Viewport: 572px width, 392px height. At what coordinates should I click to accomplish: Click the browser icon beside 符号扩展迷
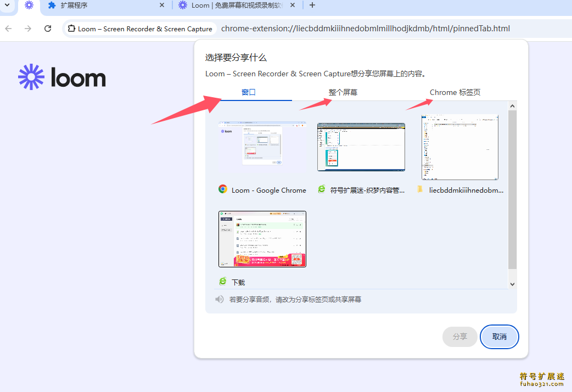pos(321,189)
